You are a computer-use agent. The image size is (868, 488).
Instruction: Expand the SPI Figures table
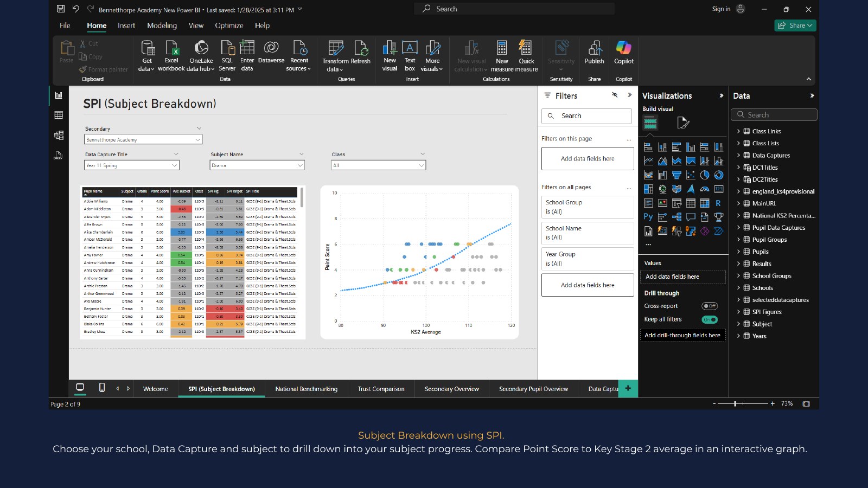point(738,312)
